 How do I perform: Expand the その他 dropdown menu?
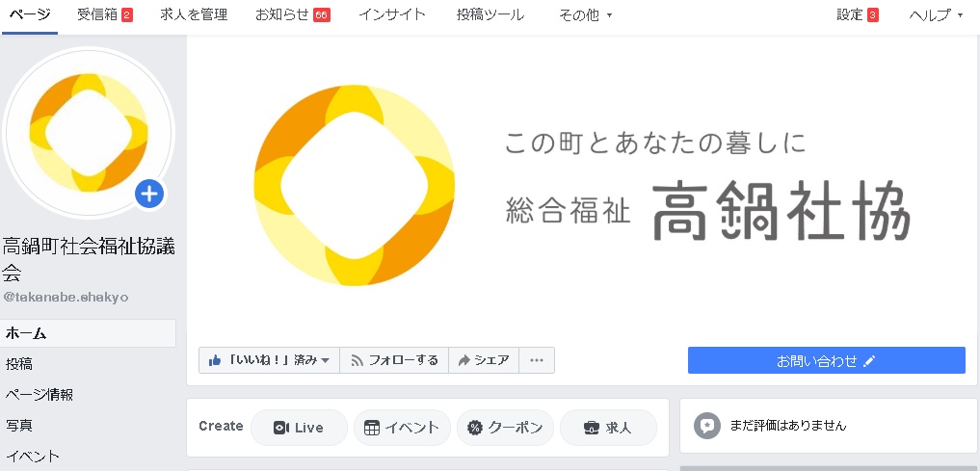(x=585, y=15)
